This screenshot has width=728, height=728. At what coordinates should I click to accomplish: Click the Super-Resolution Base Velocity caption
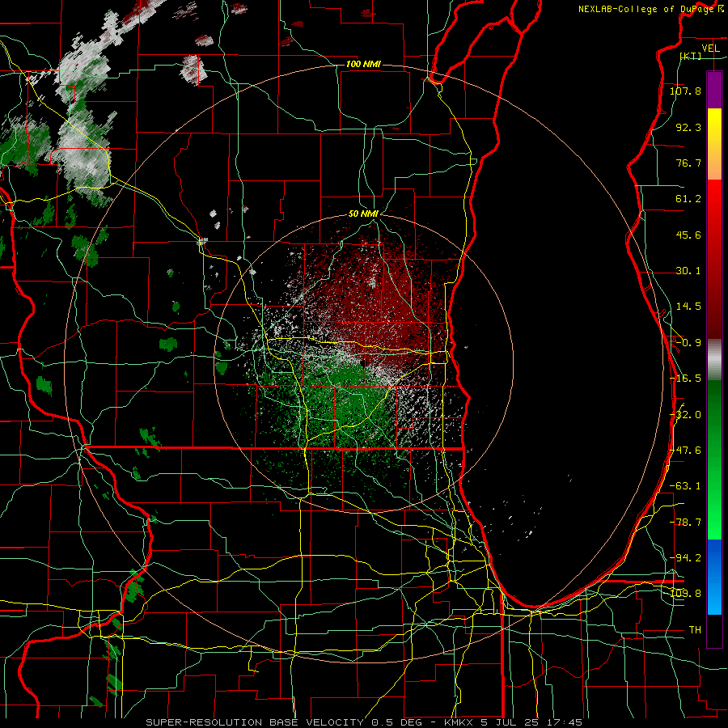point(363,722)
